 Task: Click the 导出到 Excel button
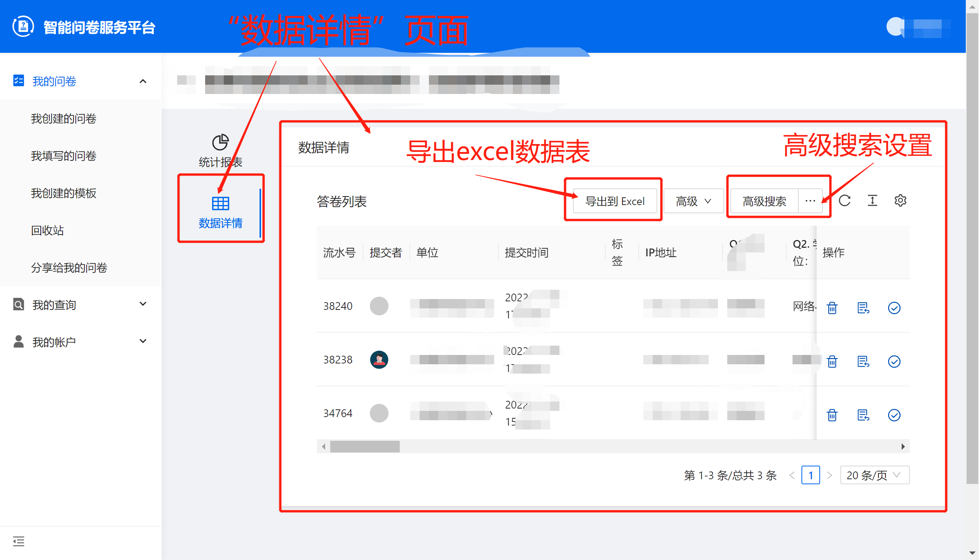click(x=615, y=201)
